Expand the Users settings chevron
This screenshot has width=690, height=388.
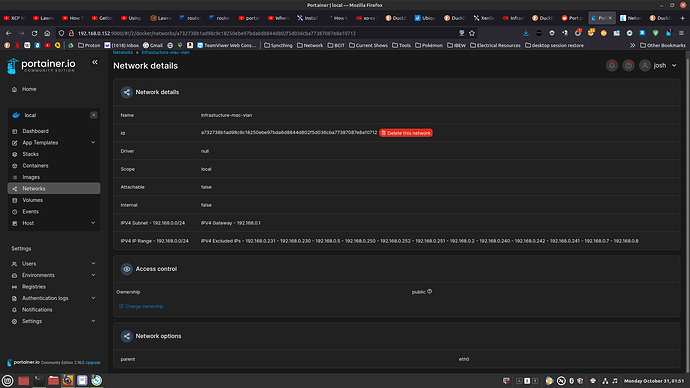[x=93, y=264]
